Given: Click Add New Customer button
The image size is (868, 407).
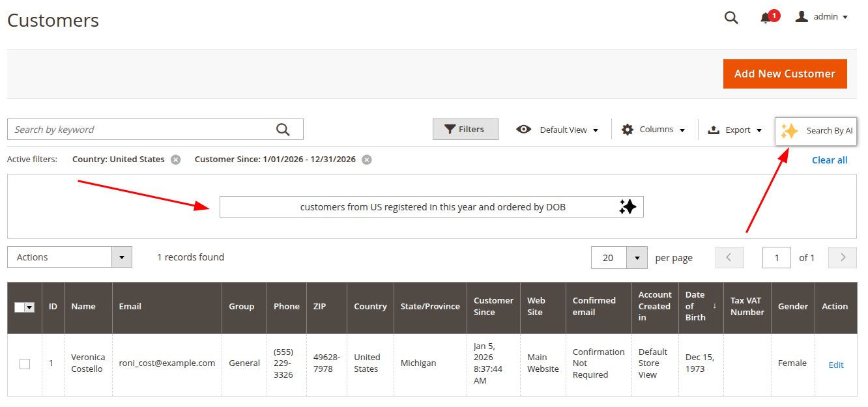Looking at the screenshot, I should click(785, 74).
